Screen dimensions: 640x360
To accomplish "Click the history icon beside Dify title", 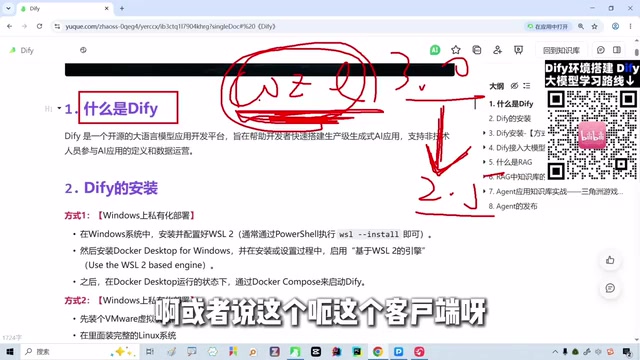I will pyautogui.click(x=83, y=50).
